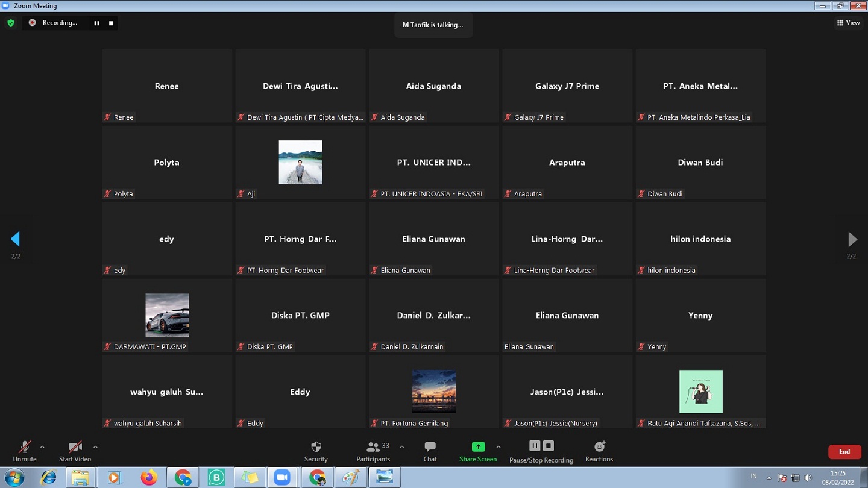Start Video camera toggle
This screenshot has width=868, height=488.
pos(75,451)
